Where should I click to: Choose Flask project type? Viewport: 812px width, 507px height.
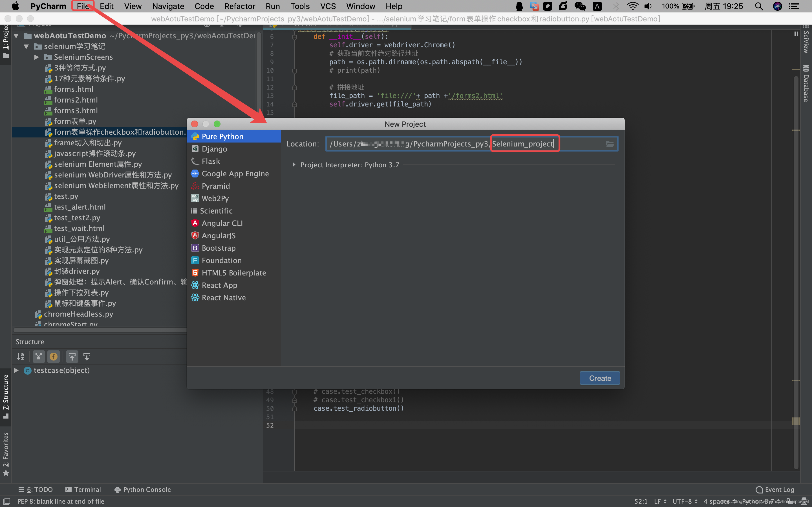[211, 161]
